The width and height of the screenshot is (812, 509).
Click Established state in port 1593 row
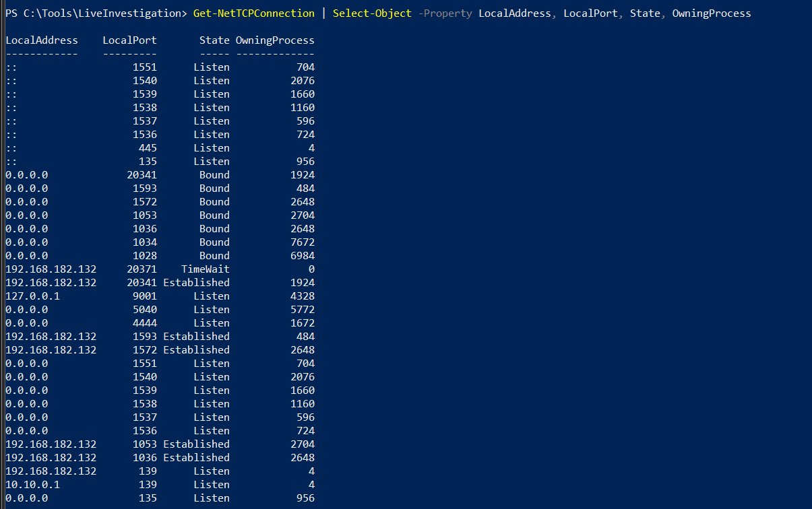pyautogui.click(x=196, y=337)
